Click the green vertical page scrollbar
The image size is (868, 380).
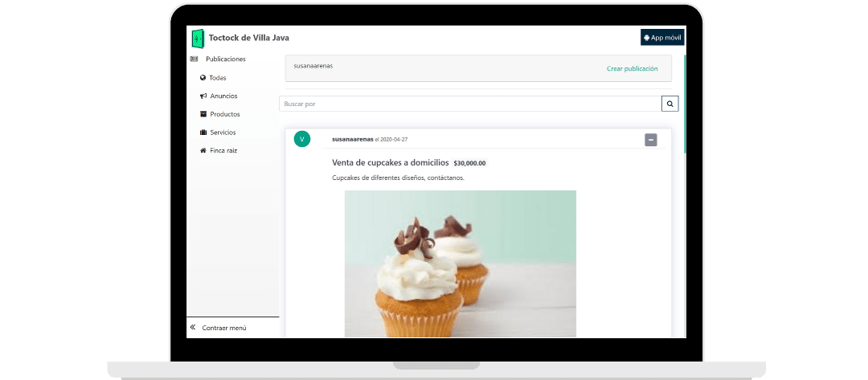click(x=685, y=104)
